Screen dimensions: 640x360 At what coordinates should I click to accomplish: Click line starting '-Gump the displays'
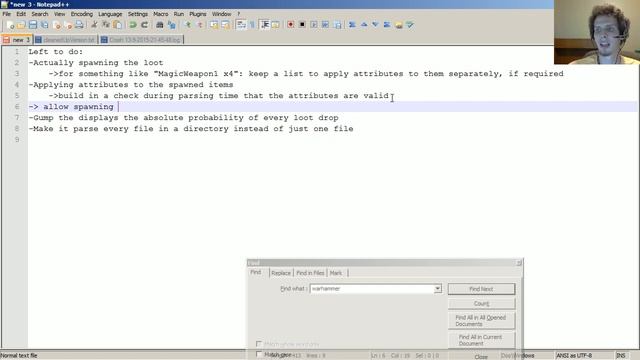click(x=183, y=118)
